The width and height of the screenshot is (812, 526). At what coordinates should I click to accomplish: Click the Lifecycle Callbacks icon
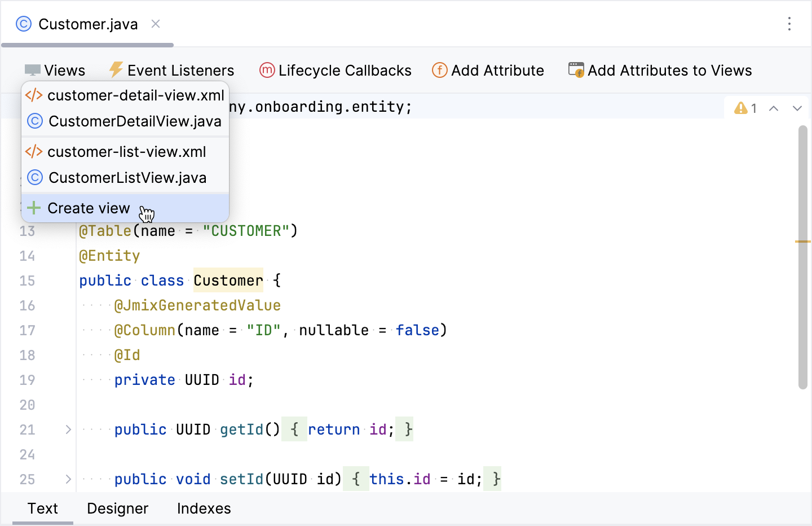tap(267, 70)
